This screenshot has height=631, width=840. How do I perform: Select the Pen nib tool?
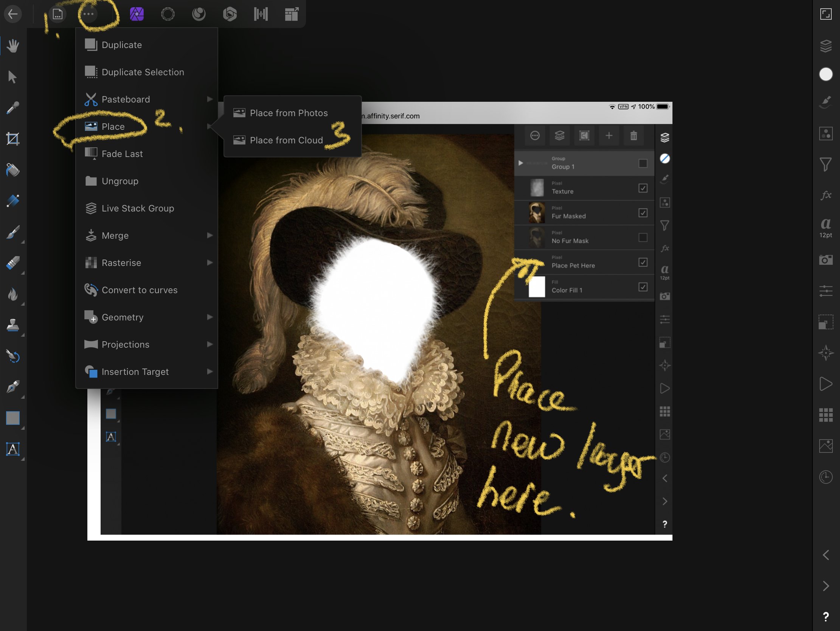12,387
